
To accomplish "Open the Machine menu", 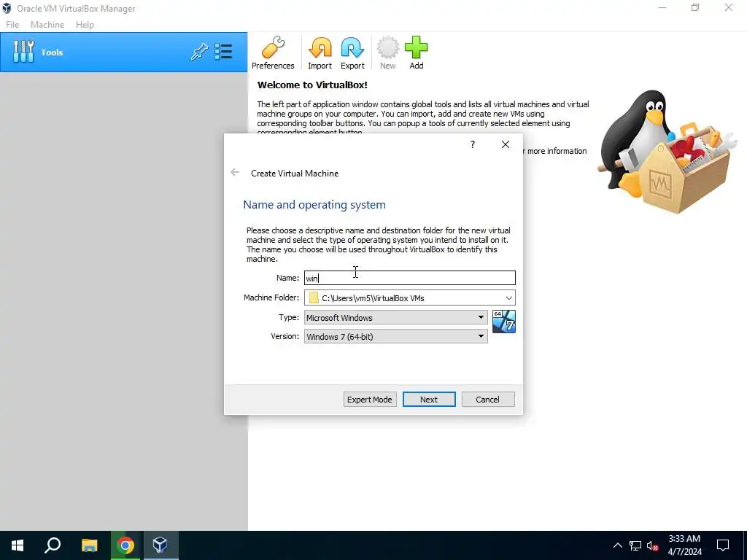I will (x=47, y=25).
